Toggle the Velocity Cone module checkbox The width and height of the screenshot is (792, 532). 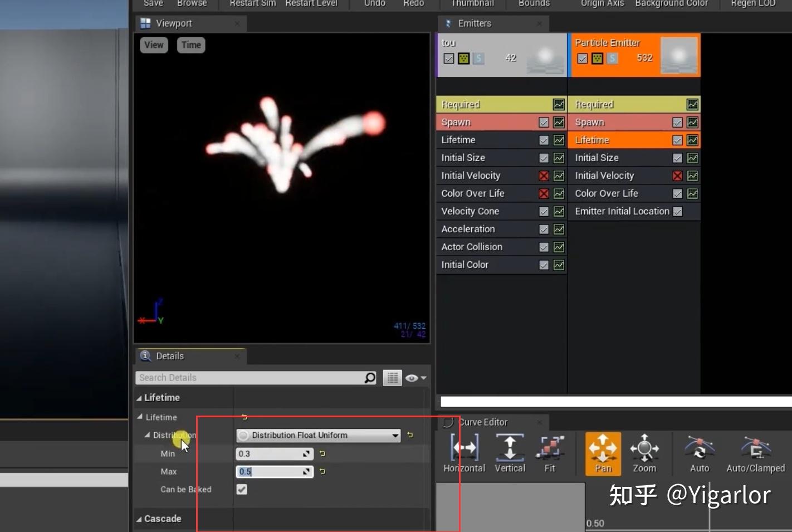point(544,211)
